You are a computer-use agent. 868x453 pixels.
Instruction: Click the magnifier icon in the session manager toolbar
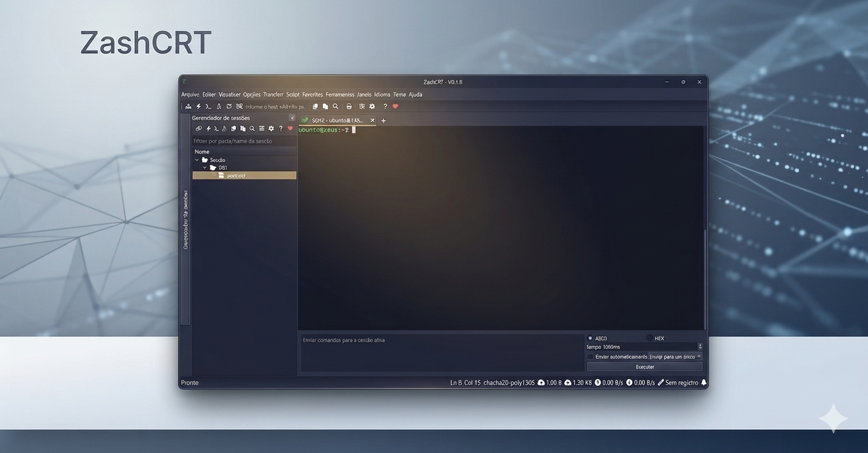click(252, 129)
